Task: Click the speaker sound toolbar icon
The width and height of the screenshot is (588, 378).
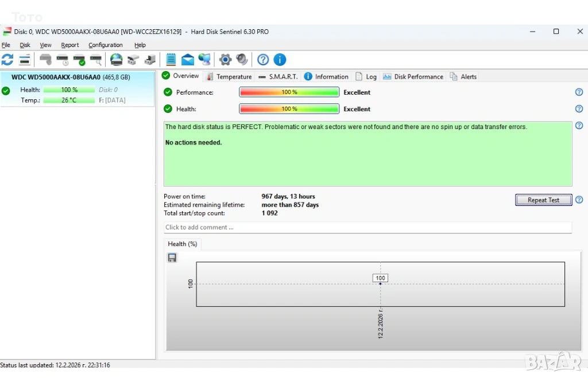Action: click(242, 60)
